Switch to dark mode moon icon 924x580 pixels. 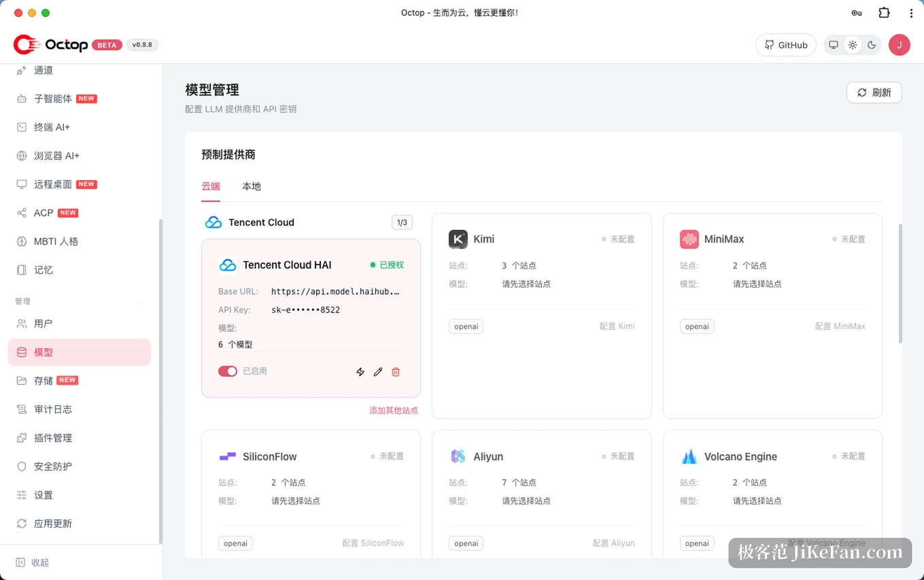[x=872, y=45]
